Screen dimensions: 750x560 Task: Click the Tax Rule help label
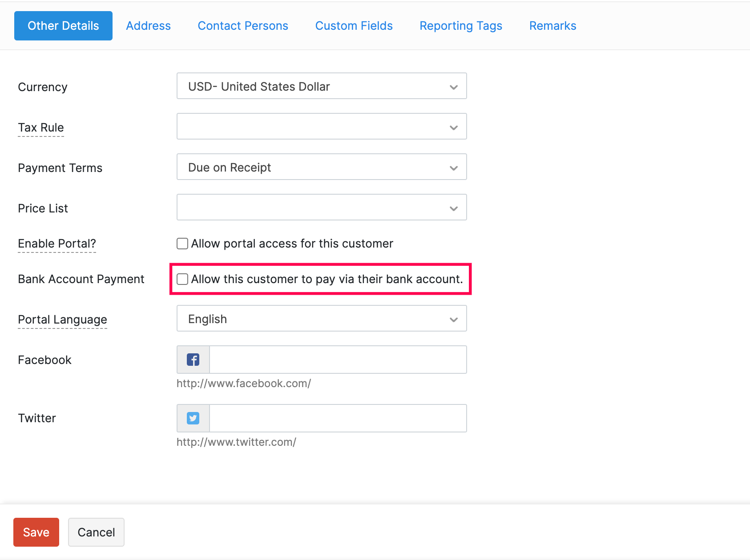(41, 128)
